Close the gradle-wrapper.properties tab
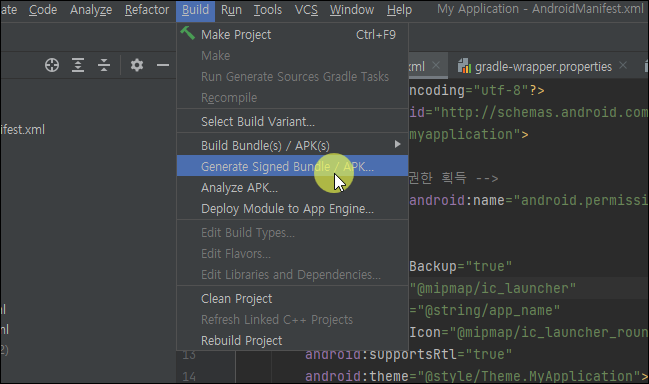Viewport: 649px width, 384px height. coord(623,65)
